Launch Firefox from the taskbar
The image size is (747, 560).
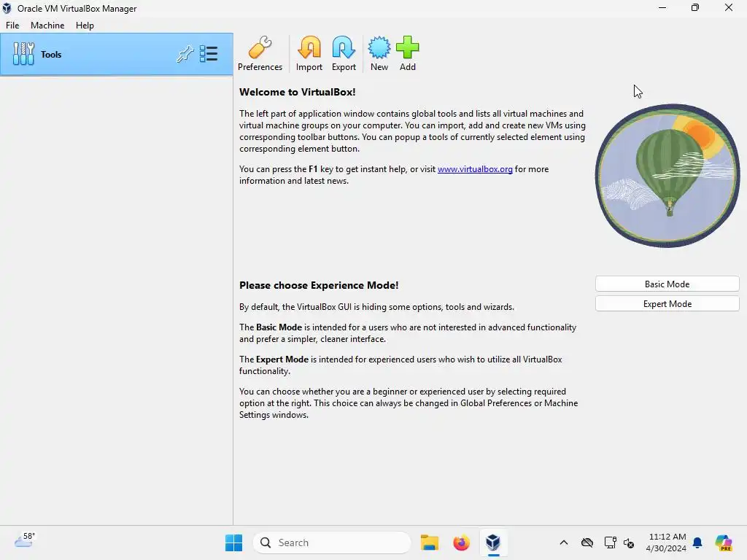[461, 542]
